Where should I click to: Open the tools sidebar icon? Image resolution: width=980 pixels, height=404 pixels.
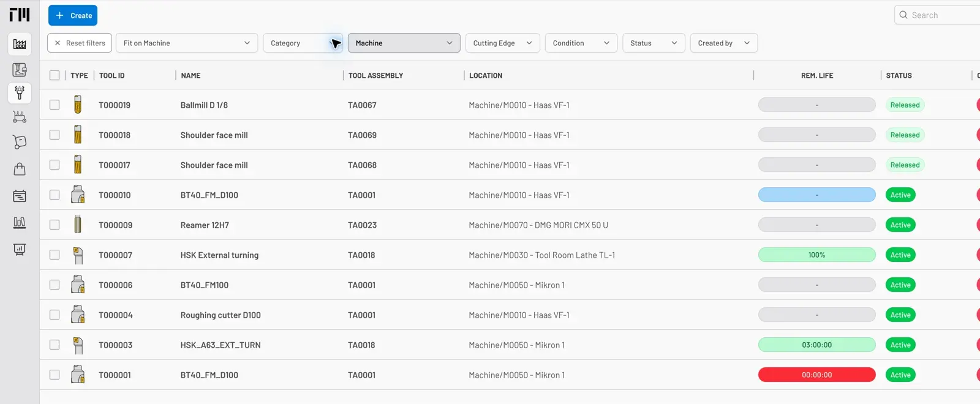(x=20, y=92)
